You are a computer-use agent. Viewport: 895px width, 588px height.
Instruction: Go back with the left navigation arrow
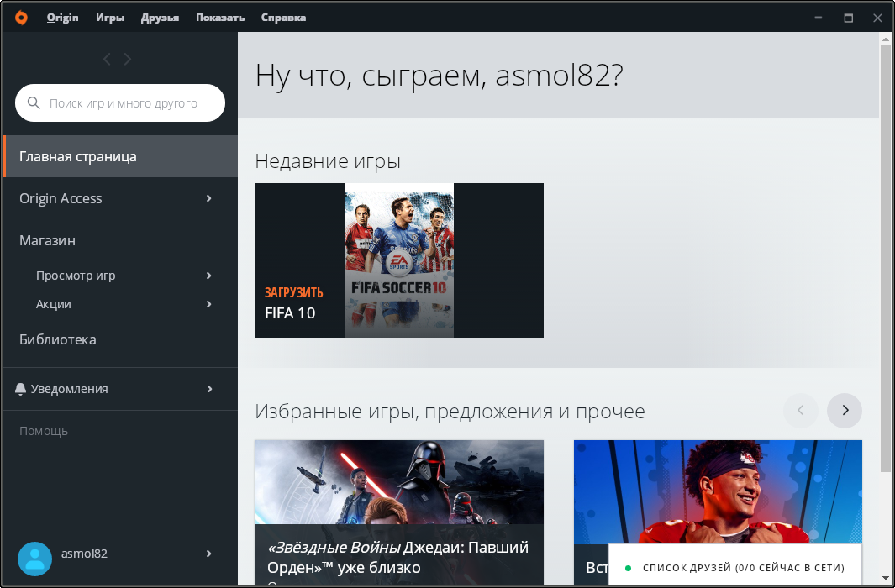click(107, 60)
